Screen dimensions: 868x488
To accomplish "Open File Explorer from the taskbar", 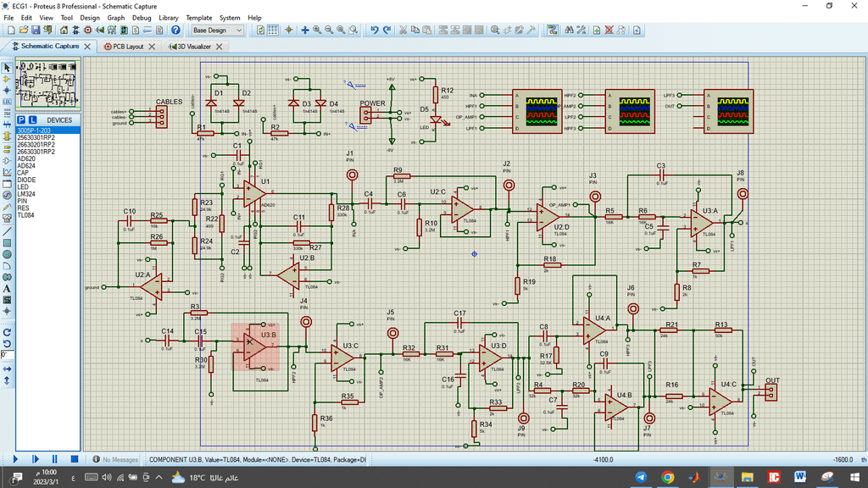I will pyautogui.click(x=748, y=478).
